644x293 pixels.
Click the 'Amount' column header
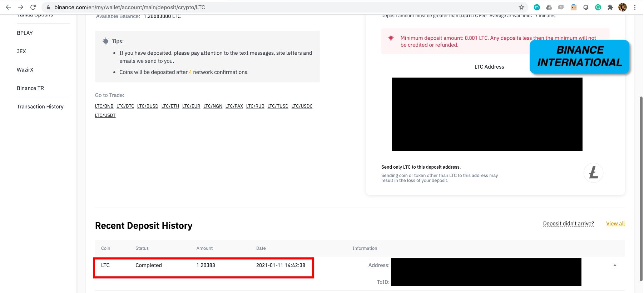click(x=204, y=248)
